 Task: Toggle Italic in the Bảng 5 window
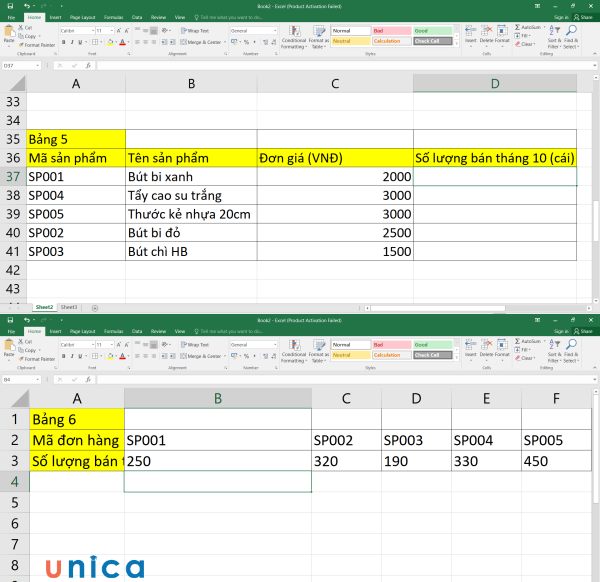point(72,42)
